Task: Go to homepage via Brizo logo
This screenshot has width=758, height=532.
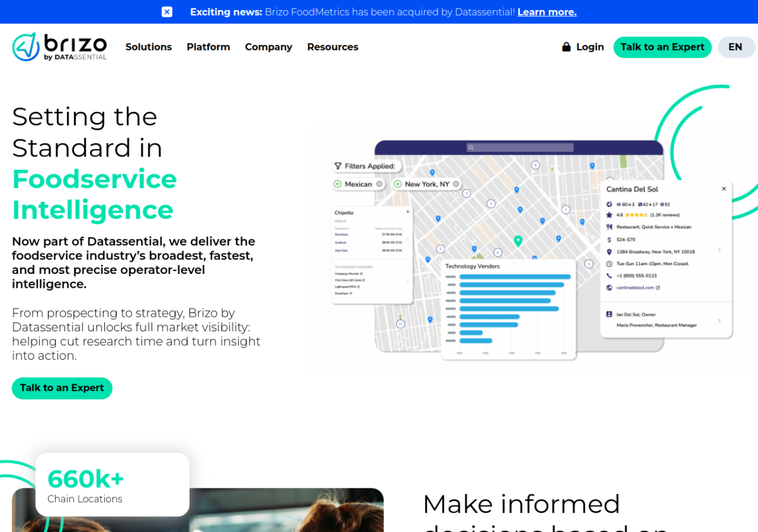Action: [x=59, y=47]
